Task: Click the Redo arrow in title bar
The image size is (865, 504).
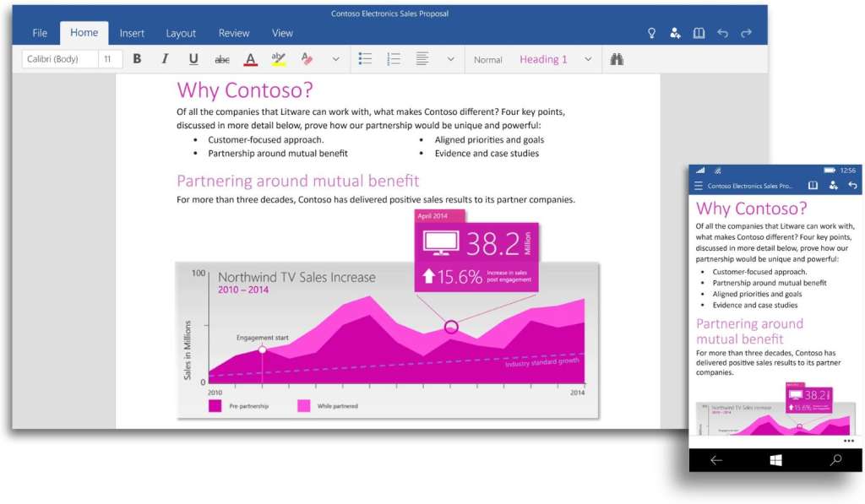Action: [x=746, y=33]
